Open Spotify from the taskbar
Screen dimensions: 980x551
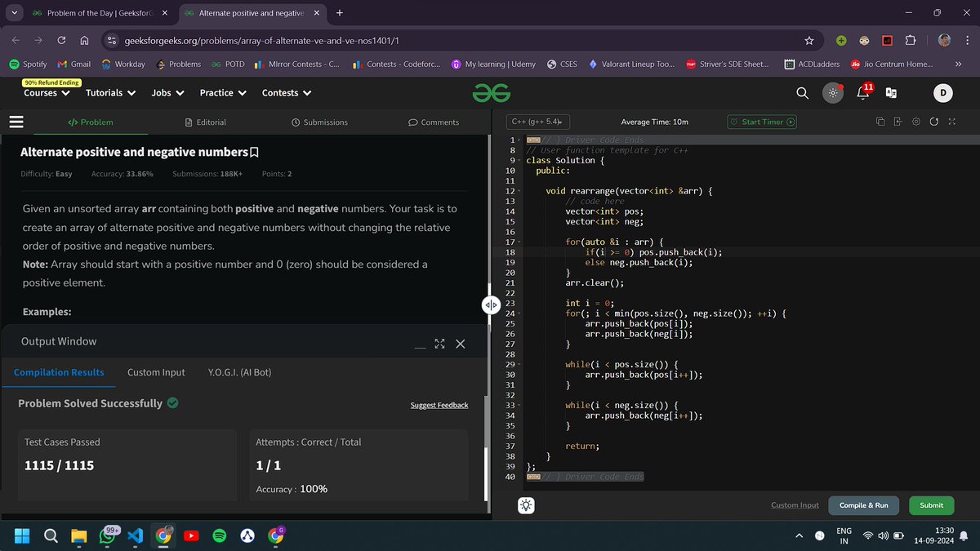tap(219, 535)
